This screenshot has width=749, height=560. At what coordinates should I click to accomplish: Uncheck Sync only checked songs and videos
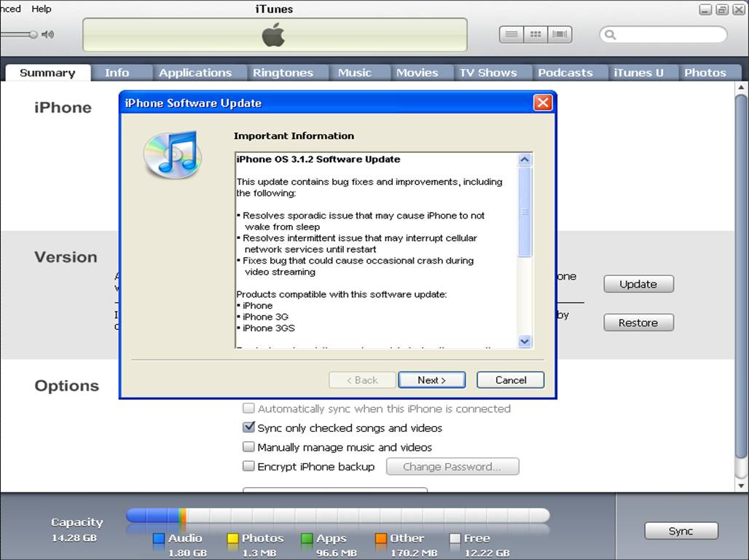point(248,427)
